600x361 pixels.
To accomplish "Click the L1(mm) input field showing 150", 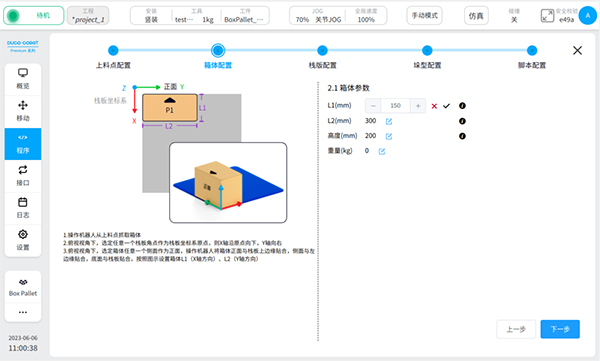I will coord(395,106).
